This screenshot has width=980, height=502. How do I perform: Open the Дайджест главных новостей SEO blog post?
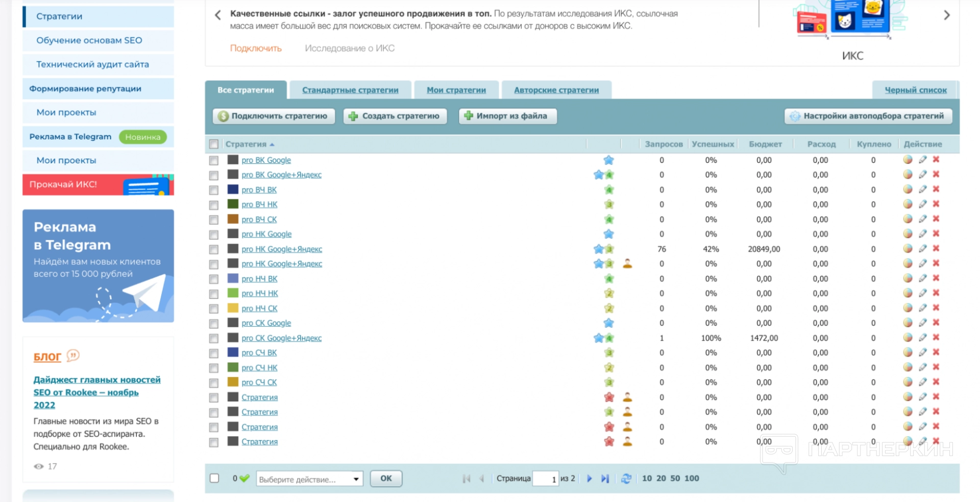[97, 392]
